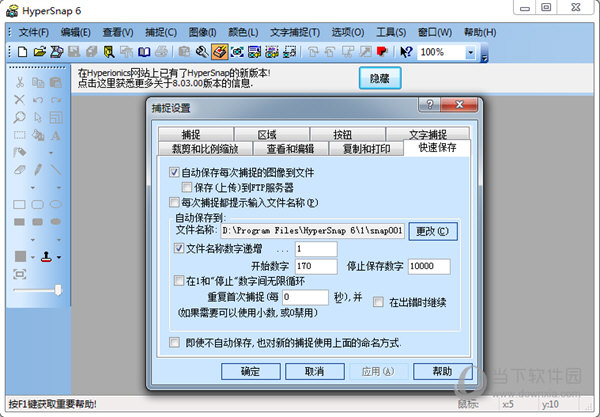
Task: Click the 开始数字 field showing 170
Action: 316,266
